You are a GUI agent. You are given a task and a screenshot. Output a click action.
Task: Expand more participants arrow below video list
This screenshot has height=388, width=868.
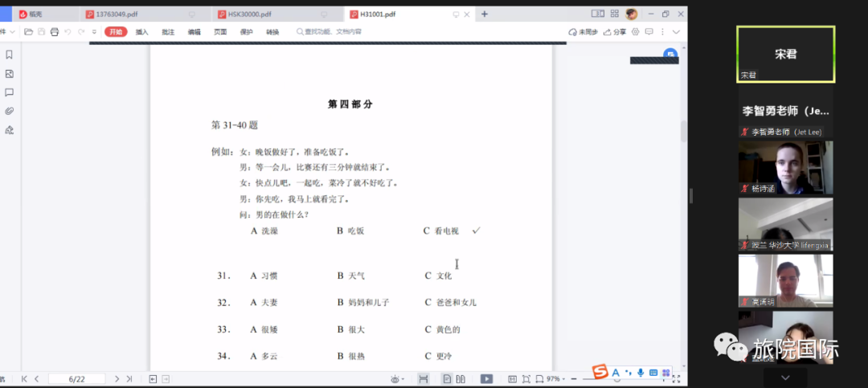[785, 377]
